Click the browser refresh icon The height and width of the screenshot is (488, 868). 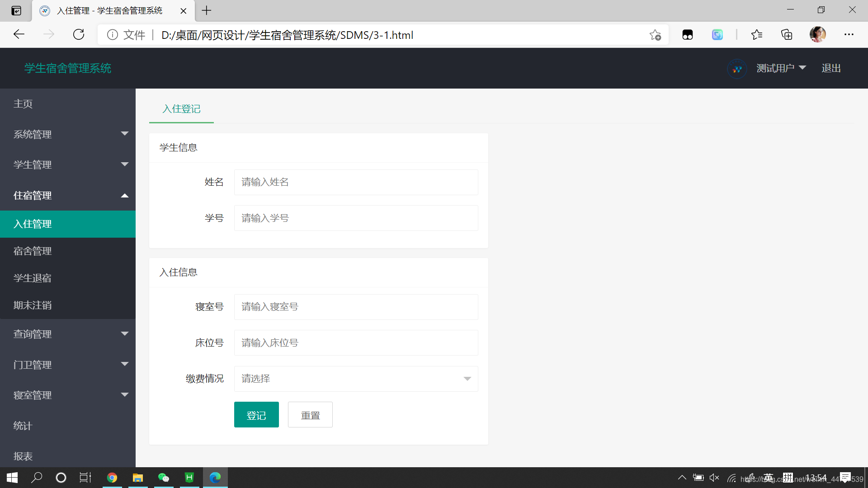(x=79, y=35)
